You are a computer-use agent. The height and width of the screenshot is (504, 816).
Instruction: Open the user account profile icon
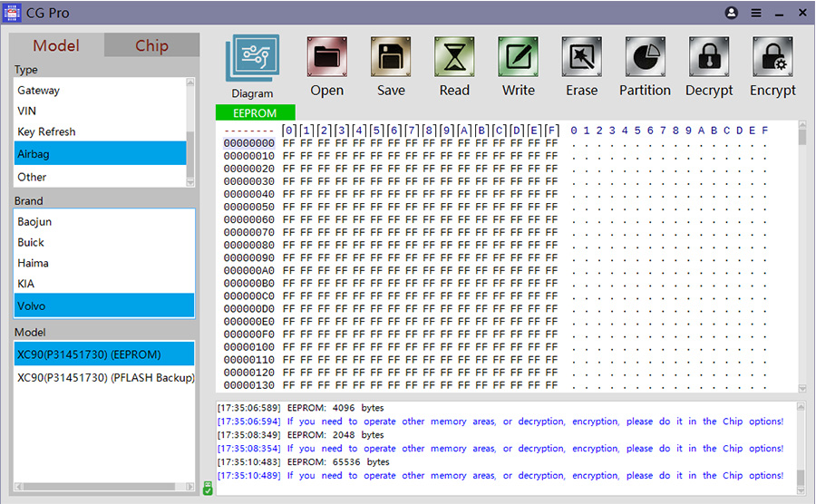[732, 14]
